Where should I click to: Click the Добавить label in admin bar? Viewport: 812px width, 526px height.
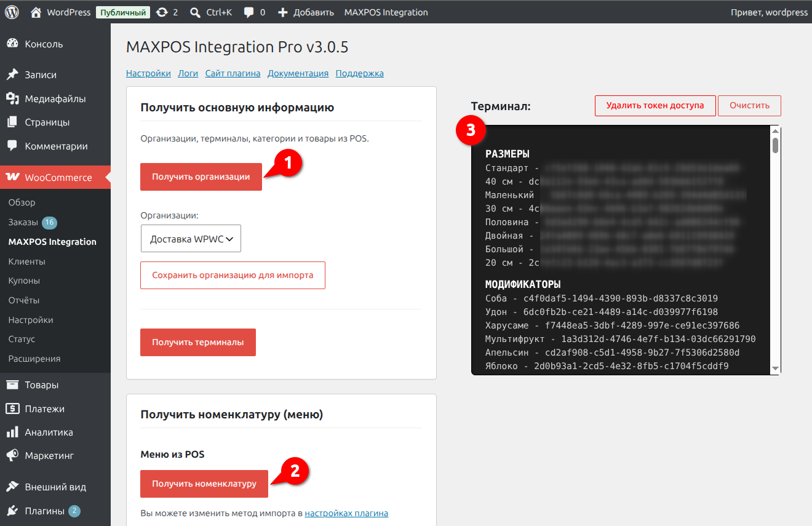(x=314, y=12)
